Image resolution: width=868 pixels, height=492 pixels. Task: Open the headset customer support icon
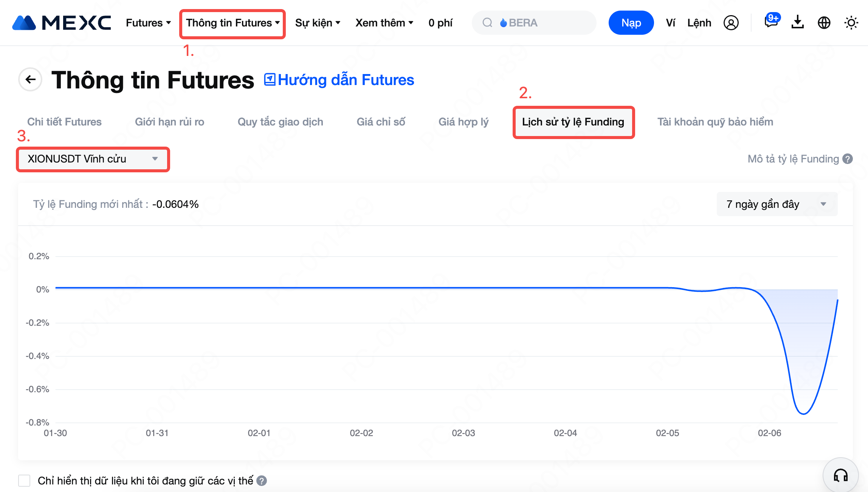point(841,475)
